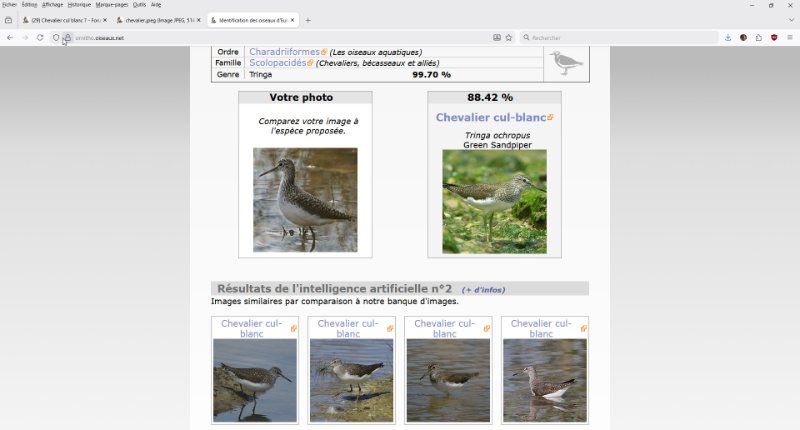Open the Scolopacidés family link
This screenshot has width=800, height=430.
pos(277,63)
